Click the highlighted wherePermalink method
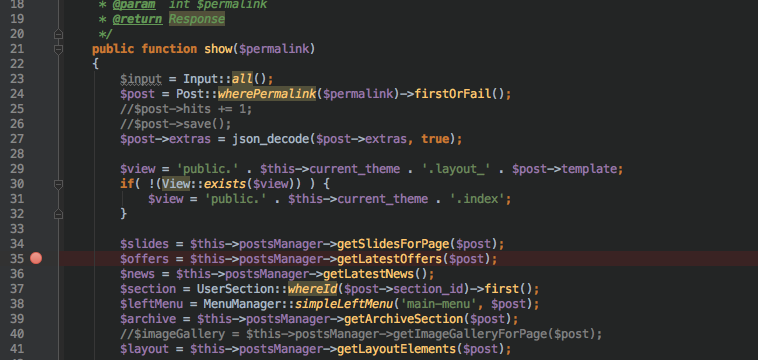Image resolution: width=758 pixels, height=360 pixels. pos(267,94)
